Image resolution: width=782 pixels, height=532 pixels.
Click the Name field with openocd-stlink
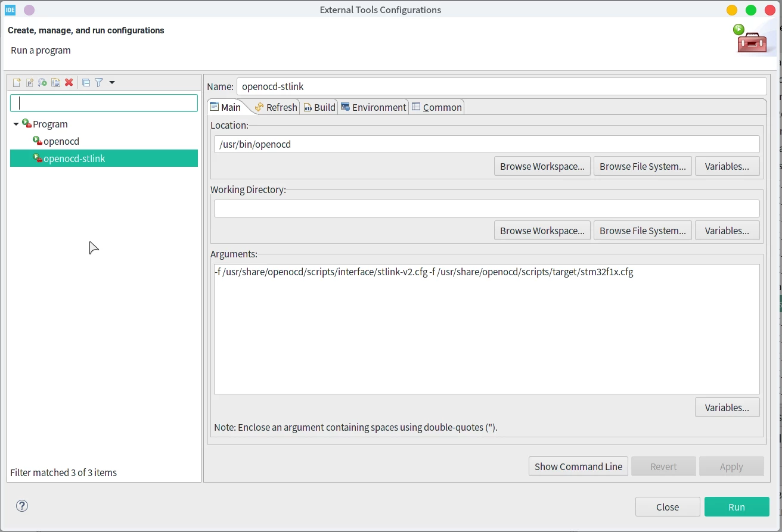point(501,86)
